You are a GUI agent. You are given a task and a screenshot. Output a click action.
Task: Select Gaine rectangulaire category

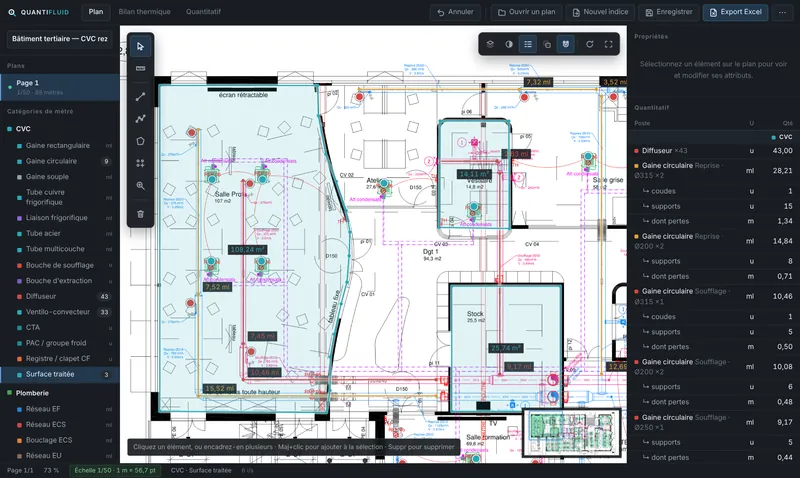coord(60,145)
